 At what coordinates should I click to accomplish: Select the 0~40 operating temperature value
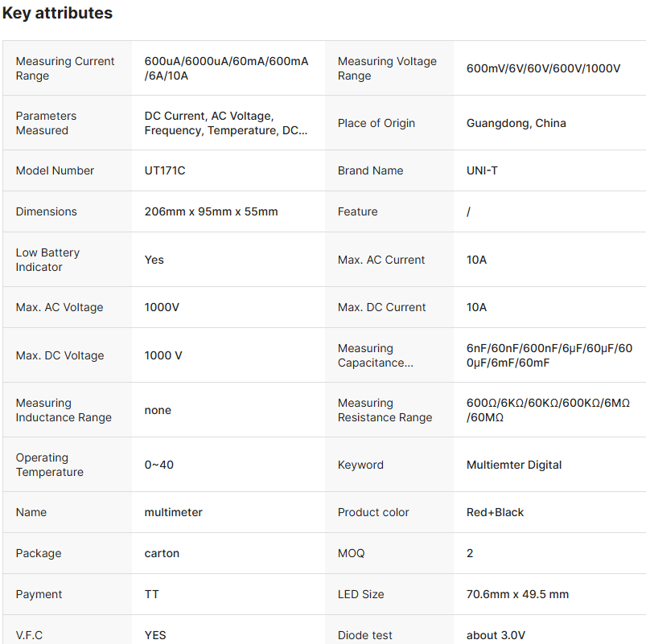pos(158,465)
